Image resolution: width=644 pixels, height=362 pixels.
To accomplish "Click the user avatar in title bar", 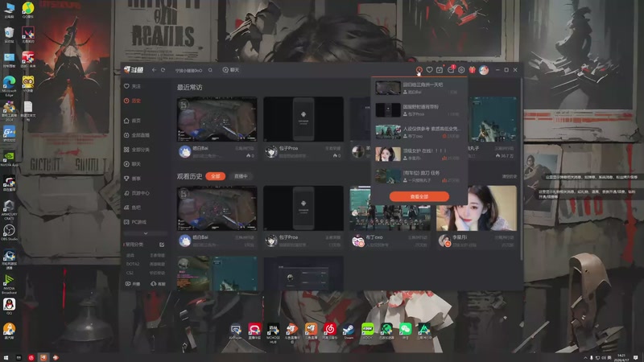I will [x=484, y=70].
